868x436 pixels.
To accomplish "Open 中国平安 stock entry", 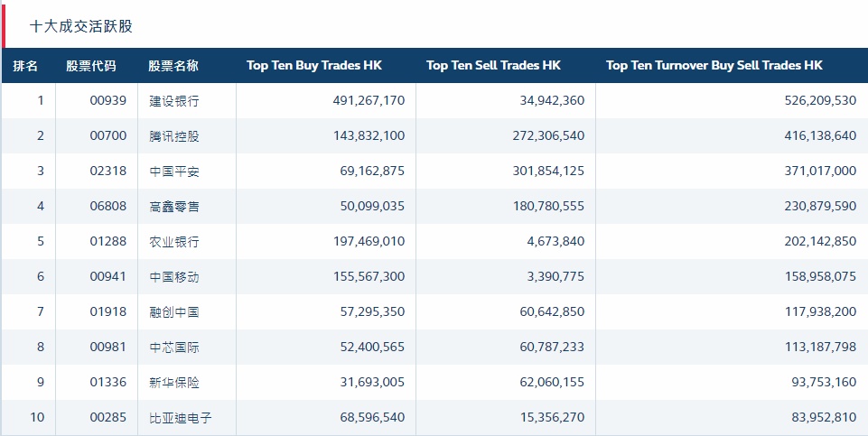I will coord(174,172).
